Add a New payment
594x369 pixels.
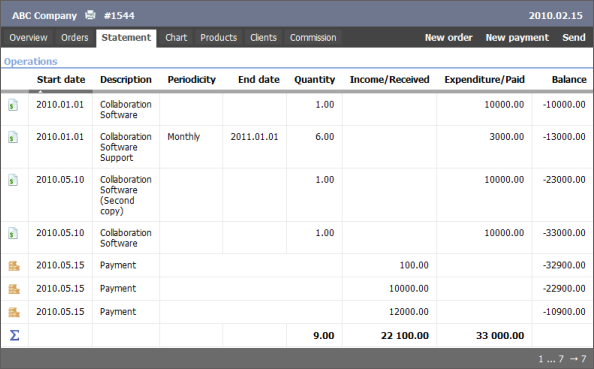tap(517, 38)
